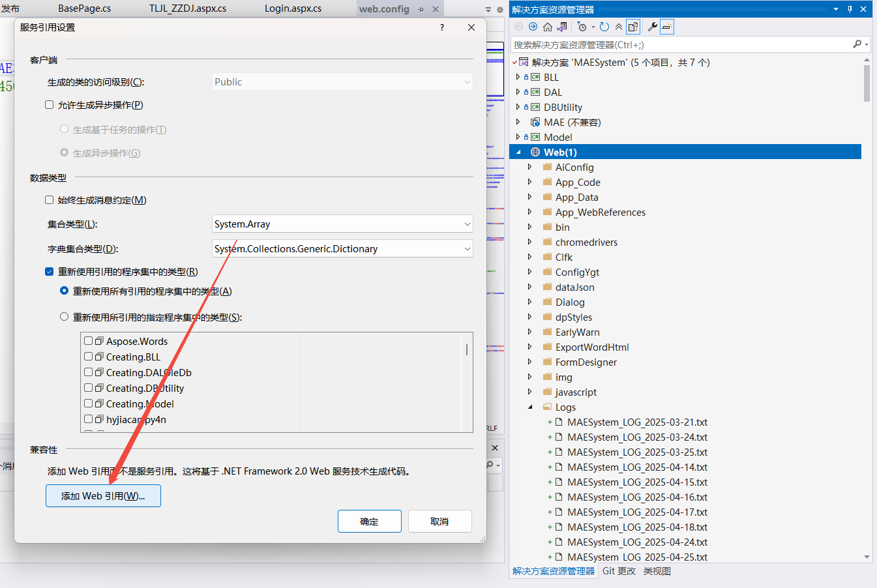Click the 确定 button
The width and height of the screenshot is (877, 588).
(369, 521)
